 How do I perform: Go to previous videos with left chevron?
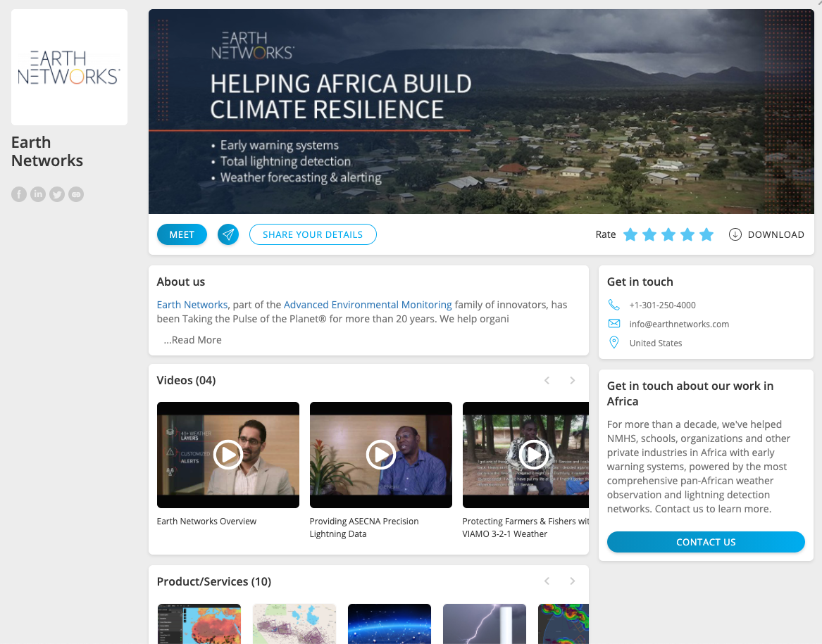pyautogui.click(x=547, y=381)
